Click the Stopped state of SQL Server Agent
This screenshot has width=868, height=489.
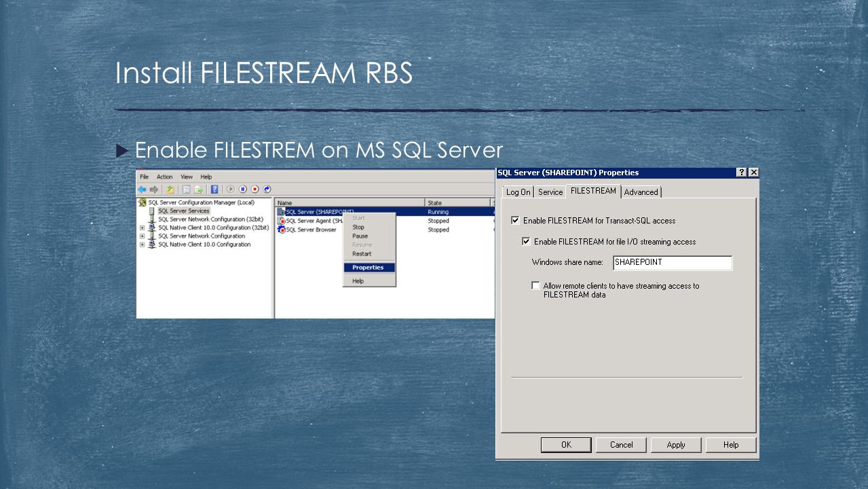pyautogui.click(x=438, y=221)
